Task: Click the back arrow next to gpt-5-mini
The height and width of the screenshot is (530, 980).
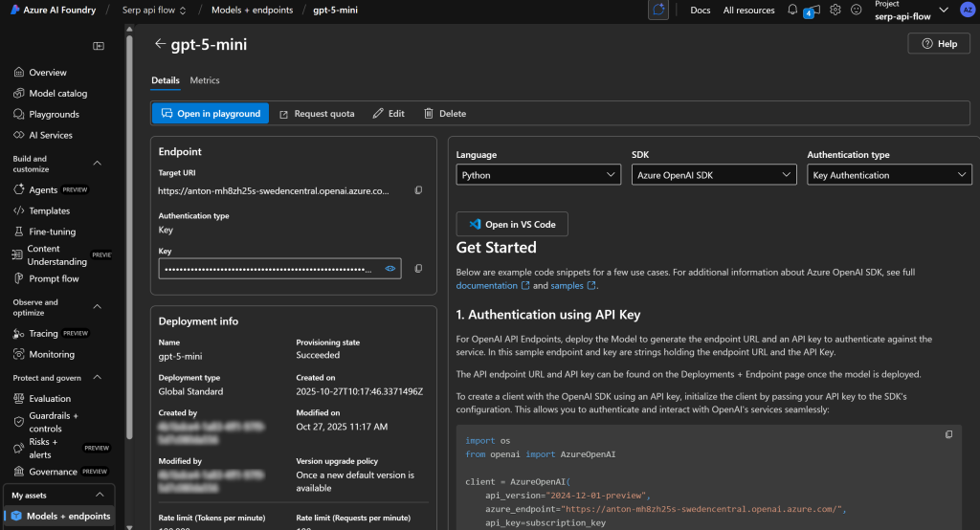Action: tap(160, 44)
